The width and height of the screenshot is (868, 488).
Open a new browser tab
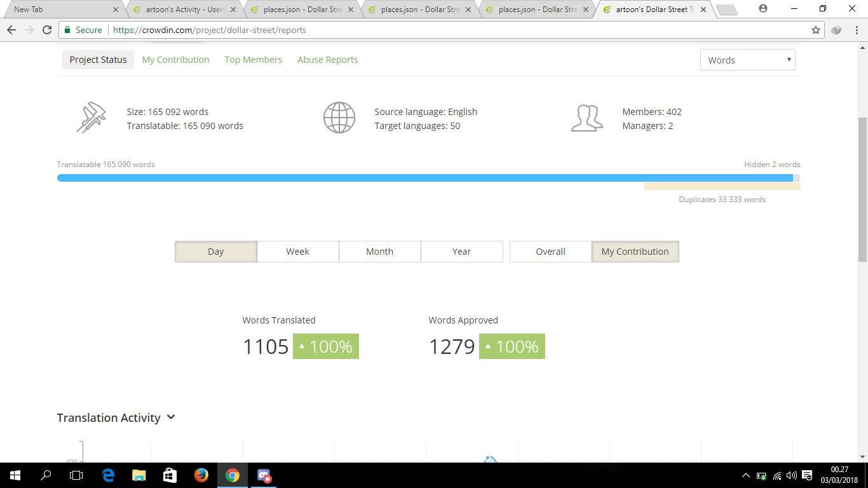tap(726, 10)
